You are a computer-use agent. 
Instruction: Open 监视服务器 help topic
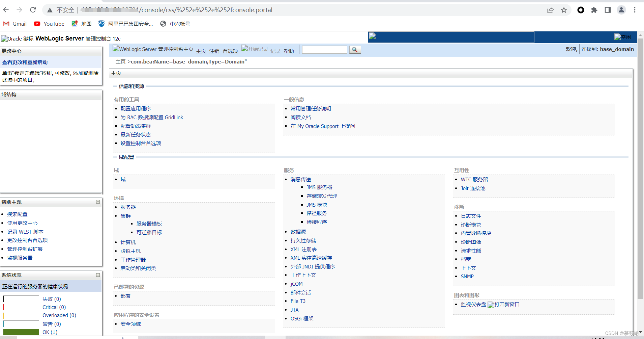click(20, 258)
